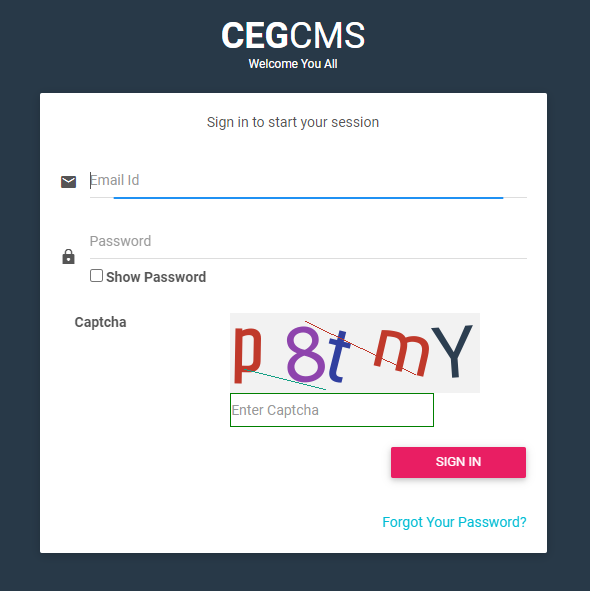The width and height of the screenshot is (590, 591).
Task: Click the blue letter t in captcha
Action: coord(339,355)
